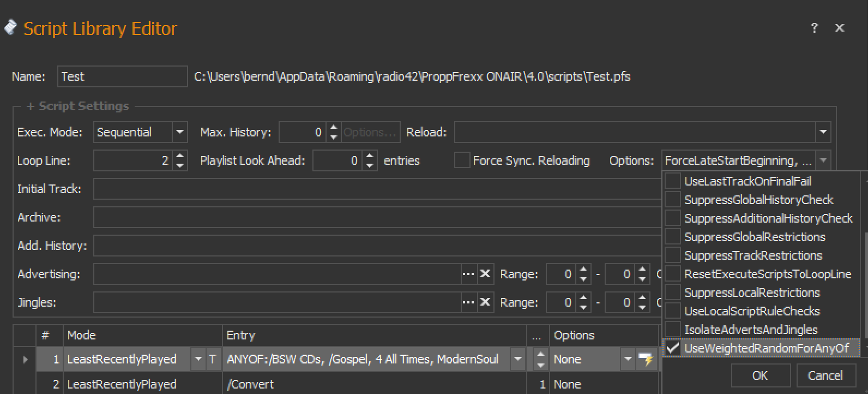Click the help question mark icon
The image size is (868, 394).
pos(814,28)
